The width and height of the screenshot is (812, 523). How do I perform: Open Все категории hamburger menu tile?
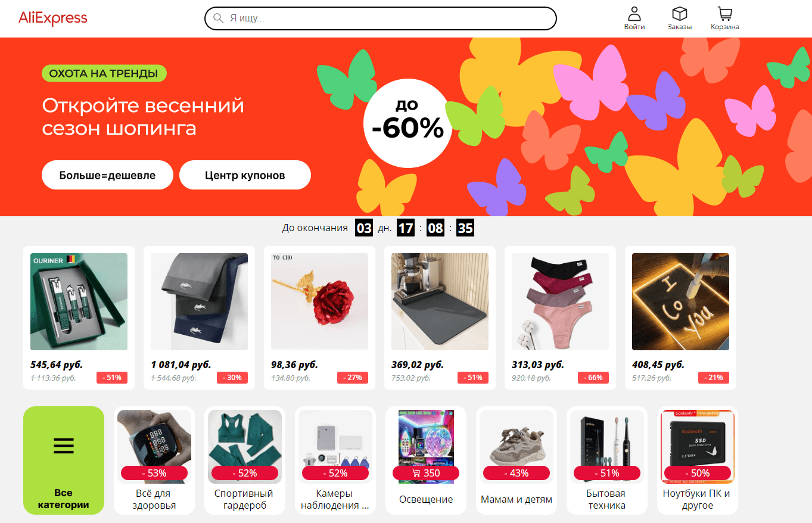[x=64, y=460]
